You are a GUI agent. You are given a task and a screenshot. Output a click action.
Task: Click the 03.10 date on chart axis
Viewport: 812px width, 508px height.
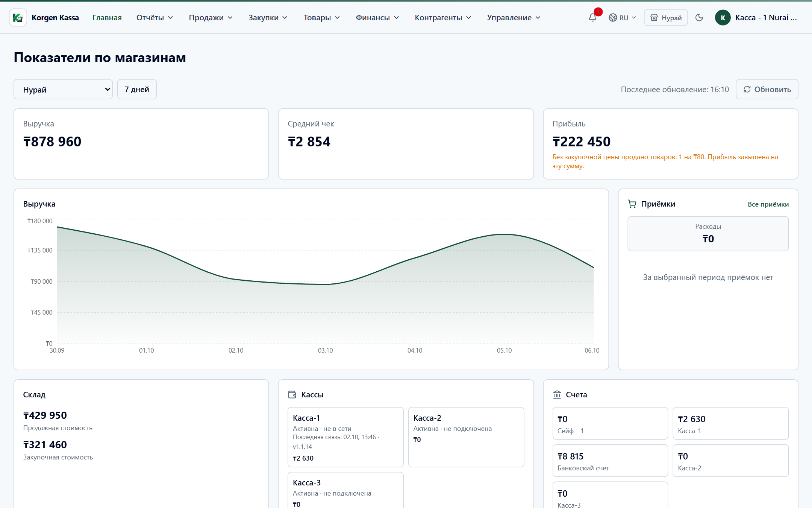[325, 350]
